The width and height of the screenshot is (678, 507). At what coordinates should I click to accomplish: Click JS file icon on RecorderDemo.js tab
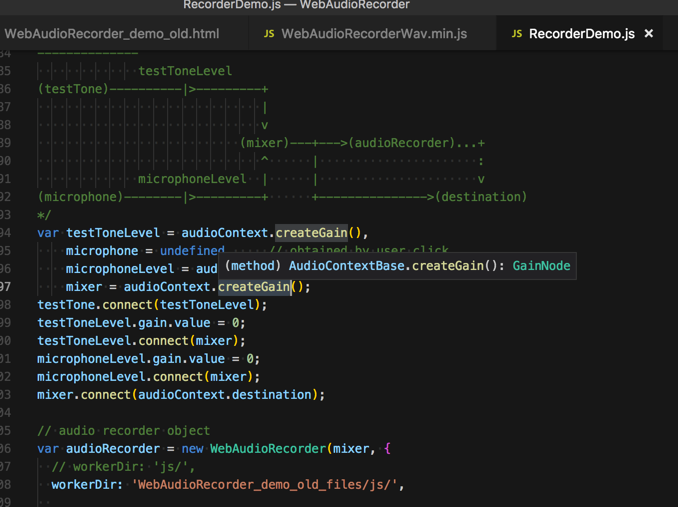click(517, 34)
